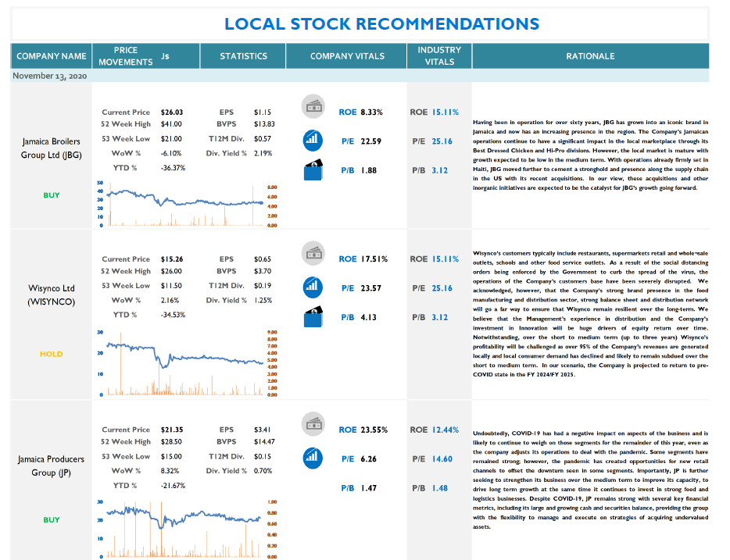Click the company P/B value 1.47
The image size is (730, 560).
coord(368,488)
